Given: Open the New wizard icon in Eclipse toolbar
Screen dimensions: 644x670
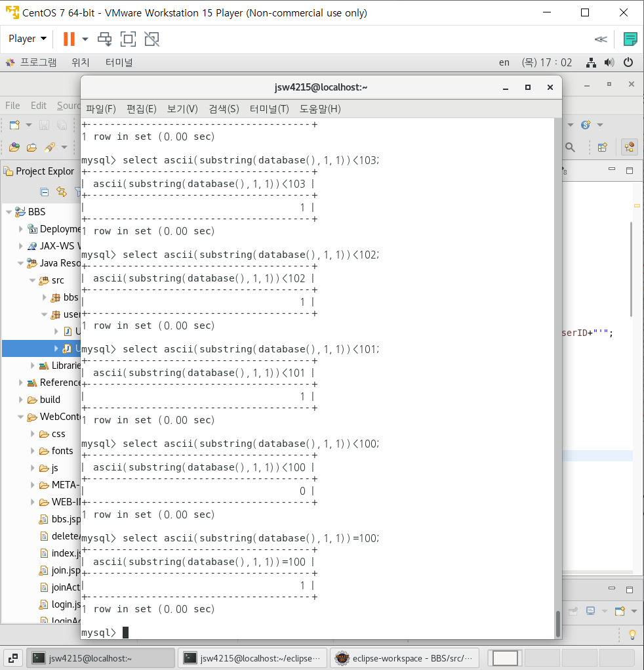Looking at the screenshot, I should tap(14, 125).
